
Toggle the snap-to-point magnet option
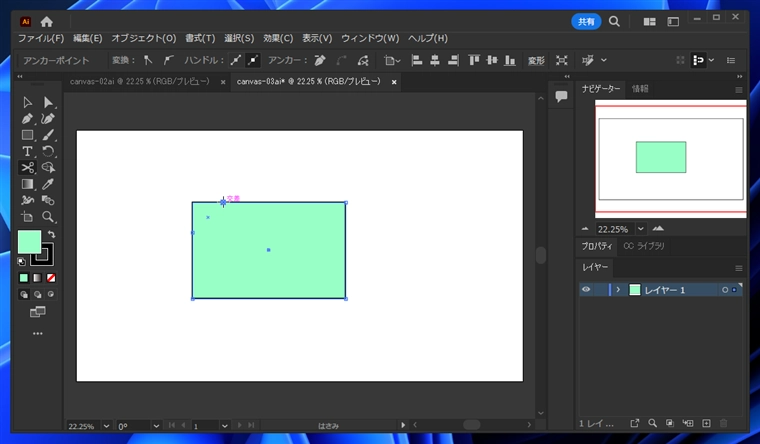(699, 60)
